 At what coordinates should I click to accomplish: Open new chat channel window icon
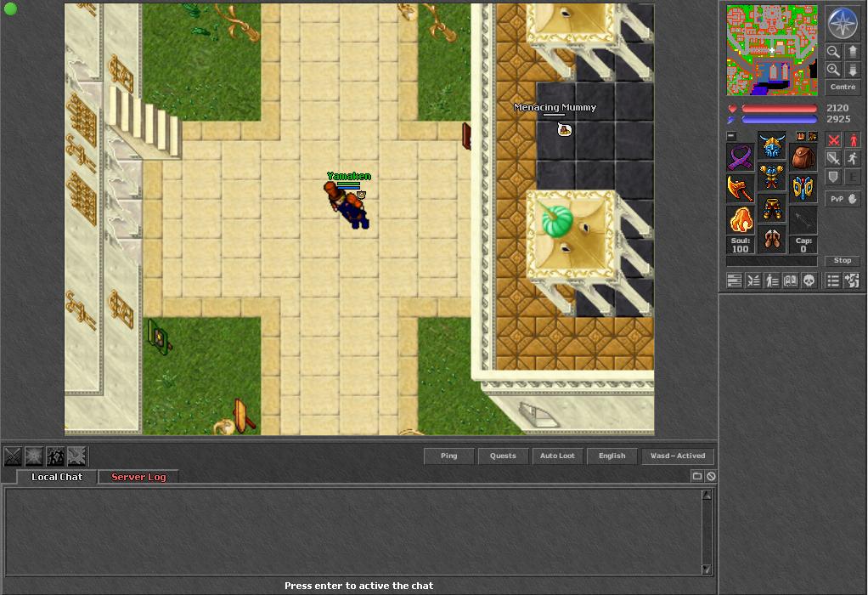click(x=697, y=476)
